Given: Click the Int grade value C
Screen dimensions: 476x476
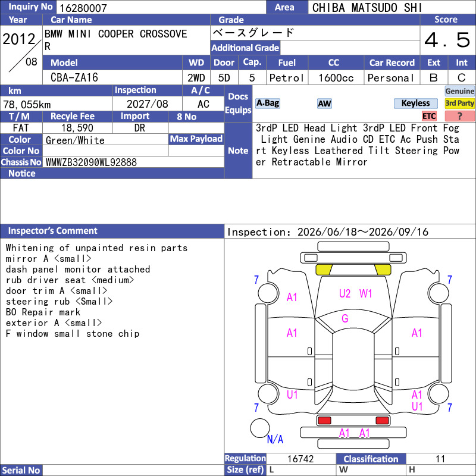Looking at the screenshot, I should [x=462, y=78].
